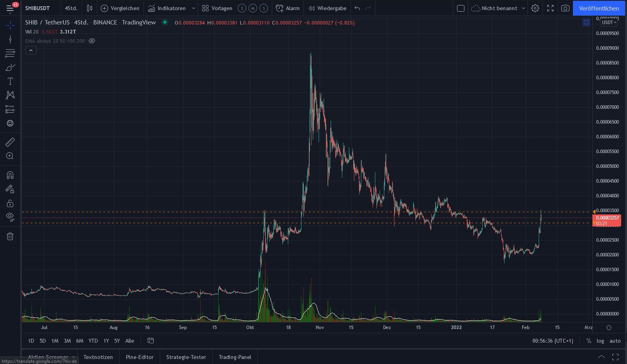This screenshot has height=364, width=627.
Task: Click Vergleichen to compare symbols
Action: (x=120, y=8)
